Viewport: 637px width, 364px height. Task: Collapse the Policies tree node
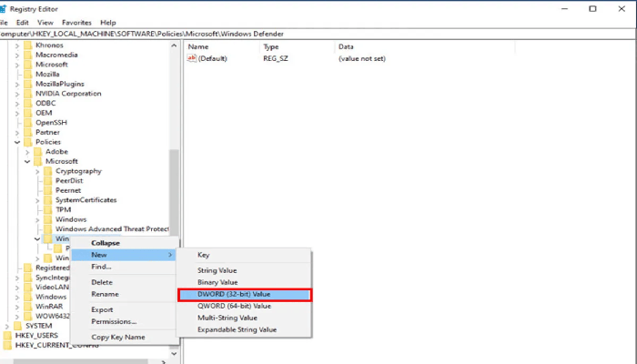[x=16, y=142]
